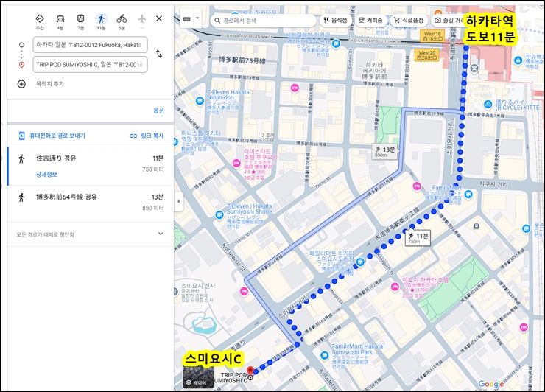Open 7-Eleven Hakata Sumiyoshi Shrine marker
Viewport: 545px width, 392px height.
219,215
